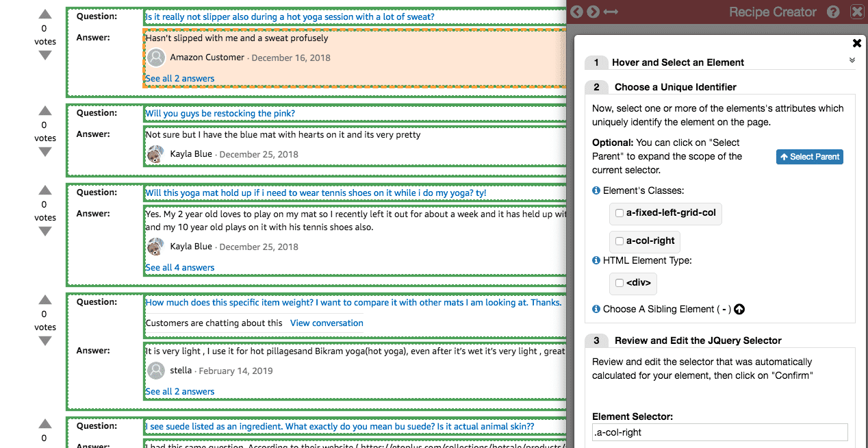Downvote the tennis shoes question
Screen dimensions: 868x448
click(x=44, y=232)
